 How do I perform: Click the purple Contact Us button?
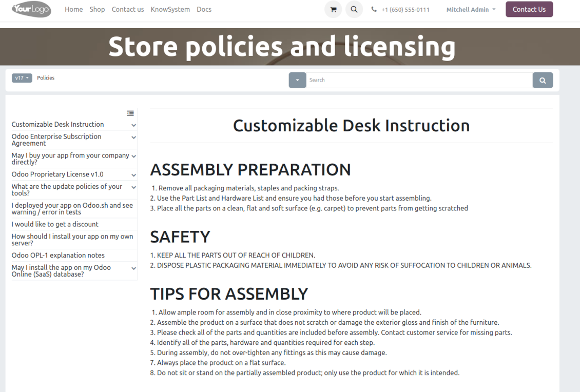tap(529, 9)
